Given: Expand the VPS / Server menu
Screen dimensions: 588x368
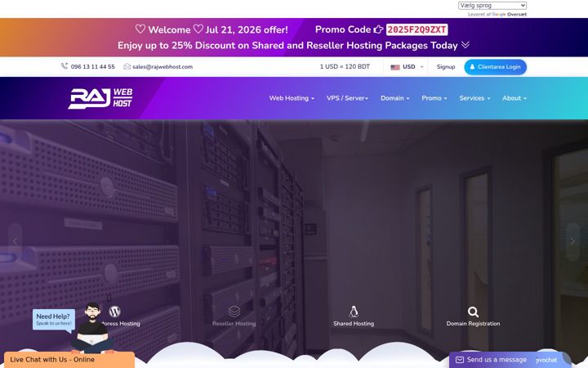Looking at the screenshot, I should [x=347, y=98].
